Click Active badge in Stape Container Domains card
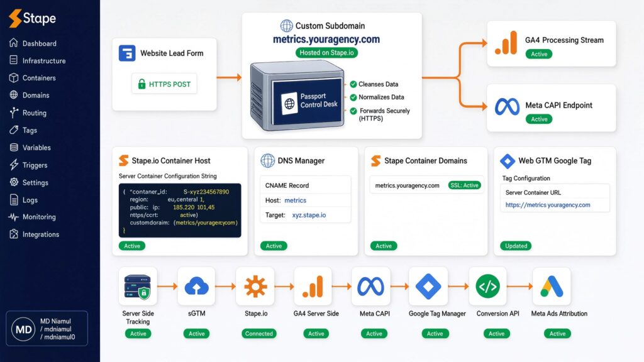Image resolution: width=644 pixels, height=362 pixels. click(x=384, y=246)
